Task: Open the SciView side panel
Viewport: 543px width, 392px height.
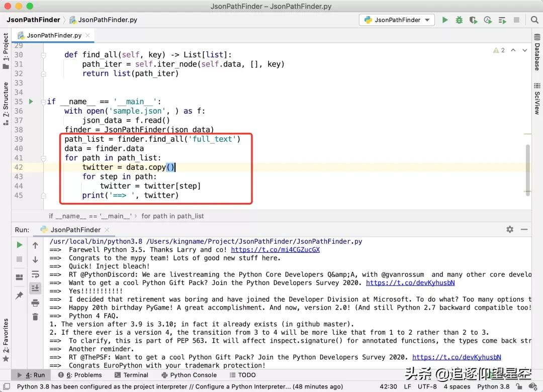Action: (x=537, y=99)
